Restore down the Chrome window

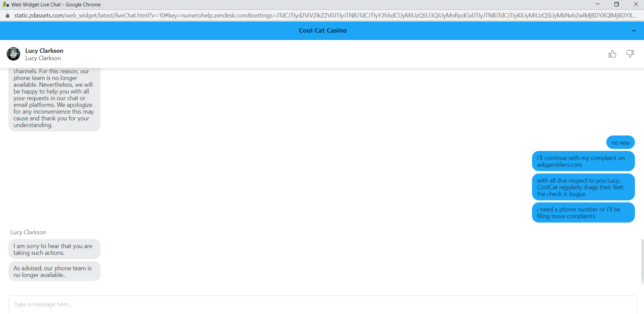pyautogui.click(x=616, y=4)
